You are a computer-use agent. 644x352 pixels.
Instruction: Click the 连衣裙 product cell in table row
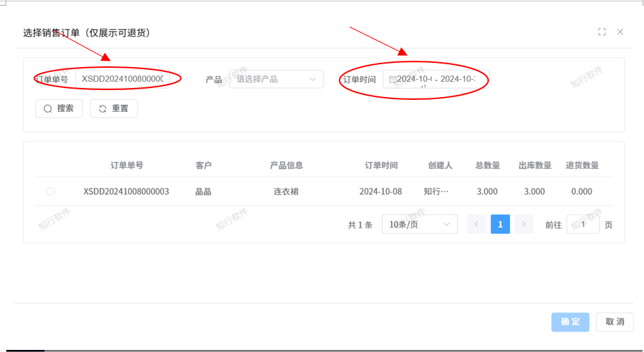tap(286, 191)
